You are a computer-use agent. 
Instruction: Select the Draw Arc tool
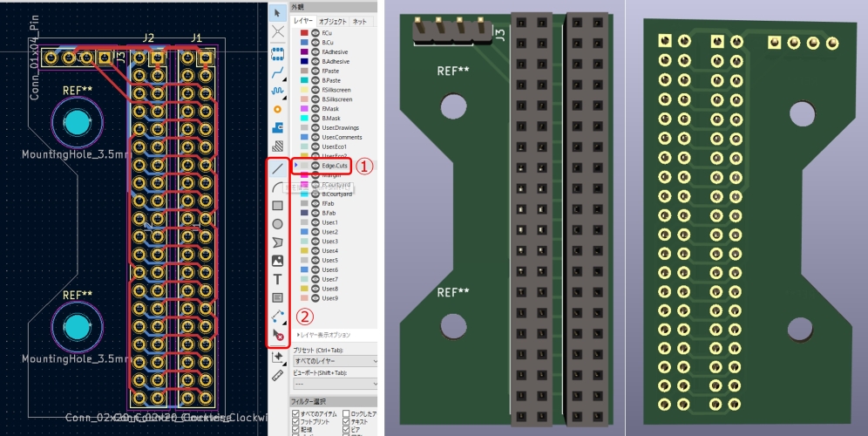(277, 186)
